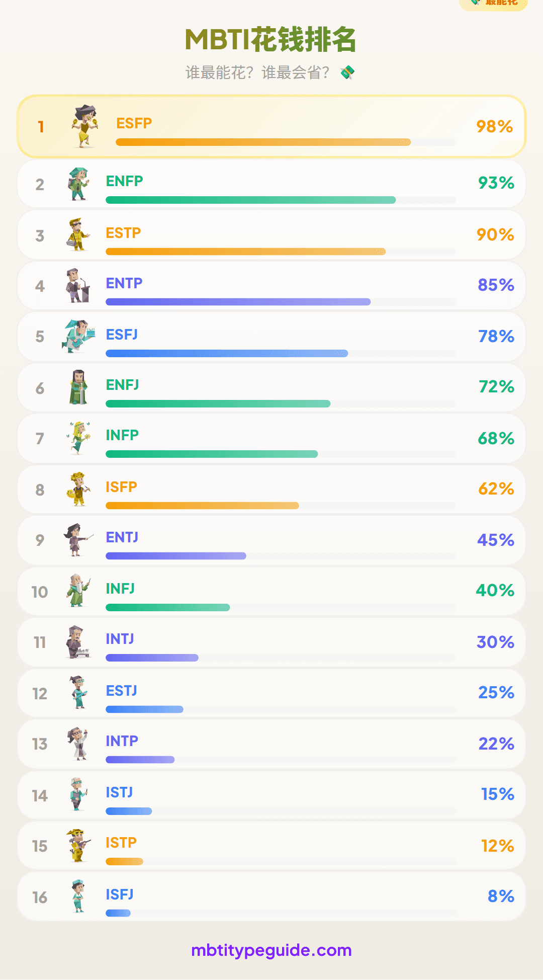Select the 最能花 badge at top right
The image size is (543, 980).
click(494, 3)
